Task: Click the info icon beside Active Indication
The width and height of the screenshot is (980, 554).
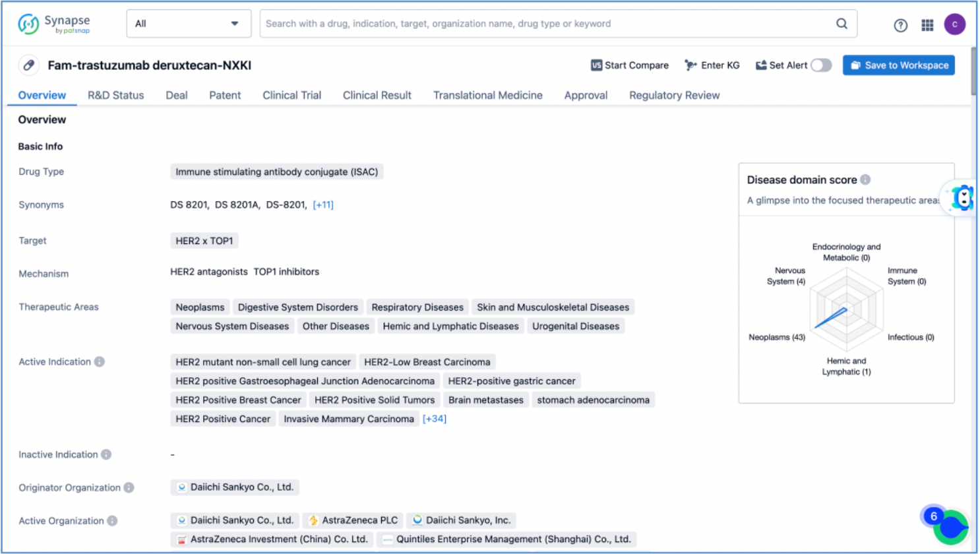Action: click(100, 361)
